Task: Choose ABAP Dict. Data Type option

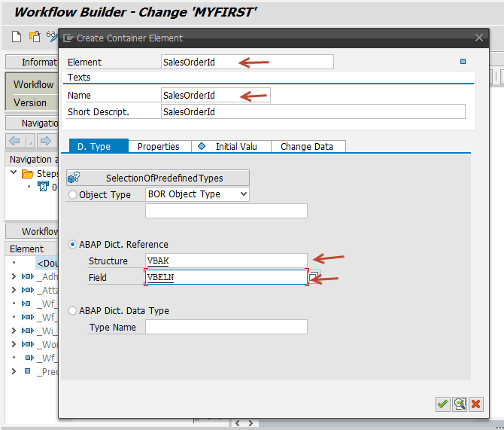Action: coord(73,310)
